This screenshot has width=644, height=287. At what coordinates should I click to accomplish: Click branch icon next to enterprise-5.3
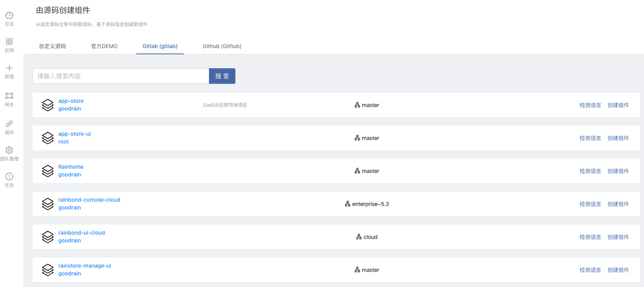coord(348,204)
